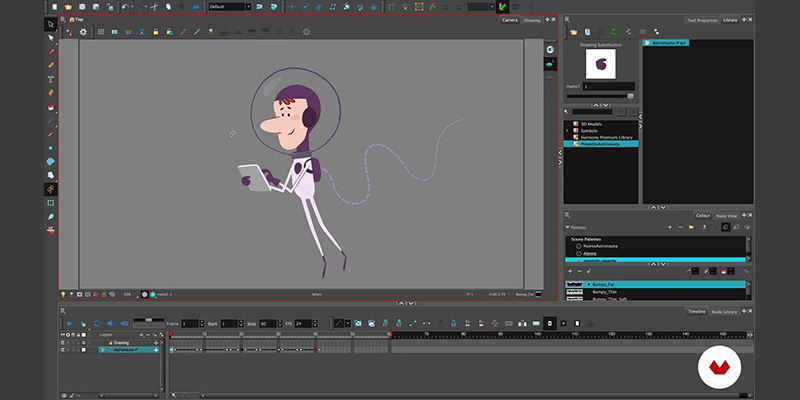The height and width of the screenshot is (400, 800).
Task: Click the mano1 drawing name field
Action: click(608, 87)
